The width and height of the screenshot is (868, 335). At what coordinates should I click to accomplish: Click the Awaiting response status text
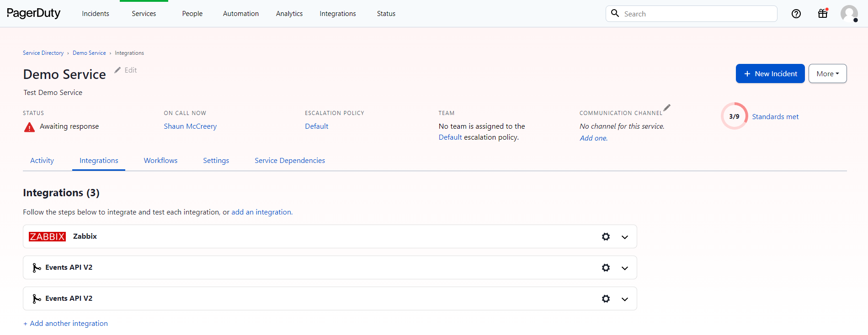click(x=69, y=126)
